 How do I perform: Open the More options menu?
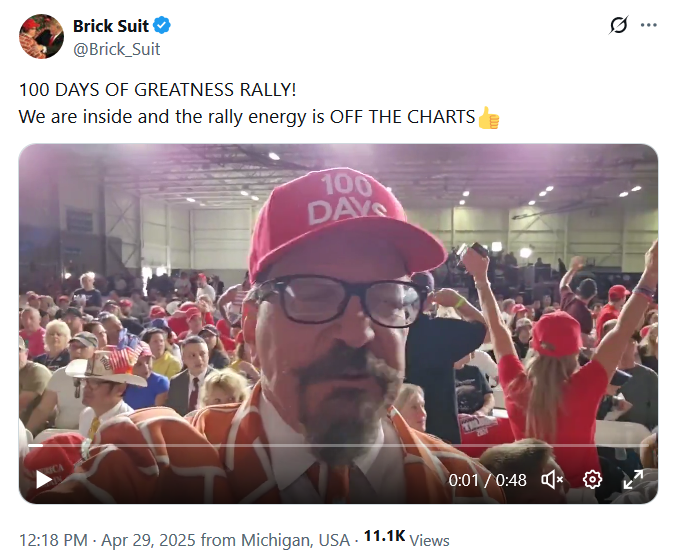[649, 26]
